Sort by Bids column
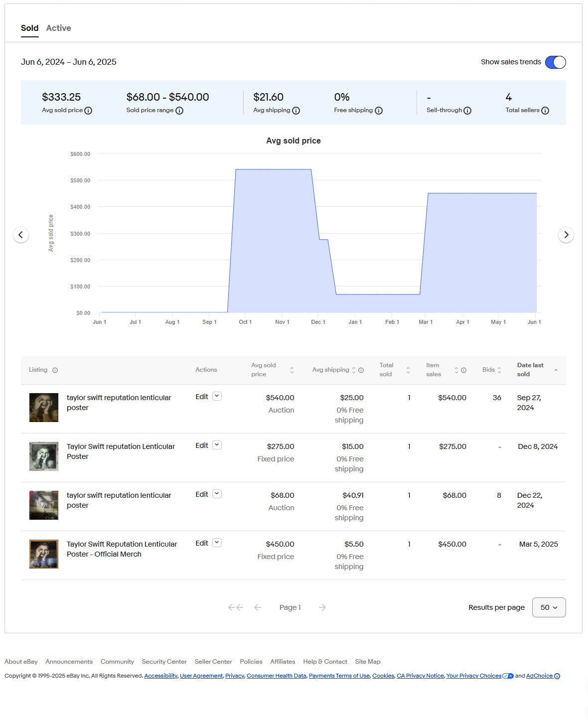Viewport: 588px width, 720px height. (499, 370)
